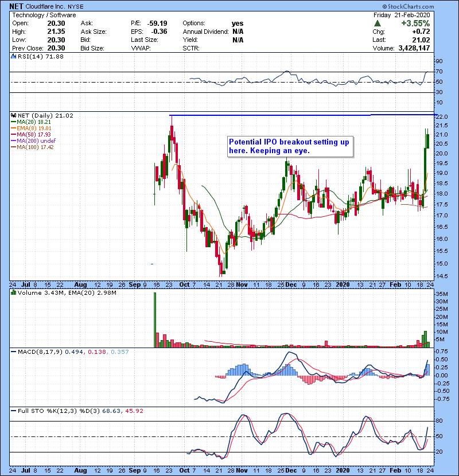Click the Potential IPO breakout annotation box
Screen dimensions: 459x476
click(290, 146)
